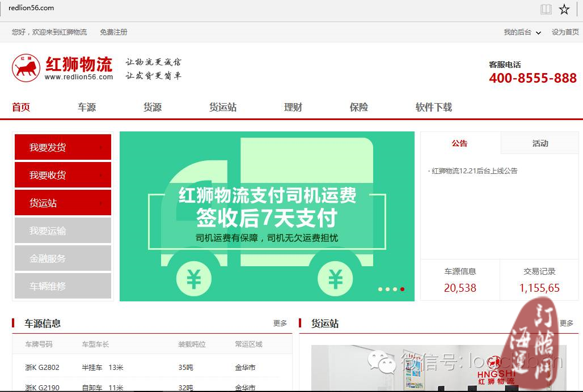Navigate to 理财 section

pos(293,107)
